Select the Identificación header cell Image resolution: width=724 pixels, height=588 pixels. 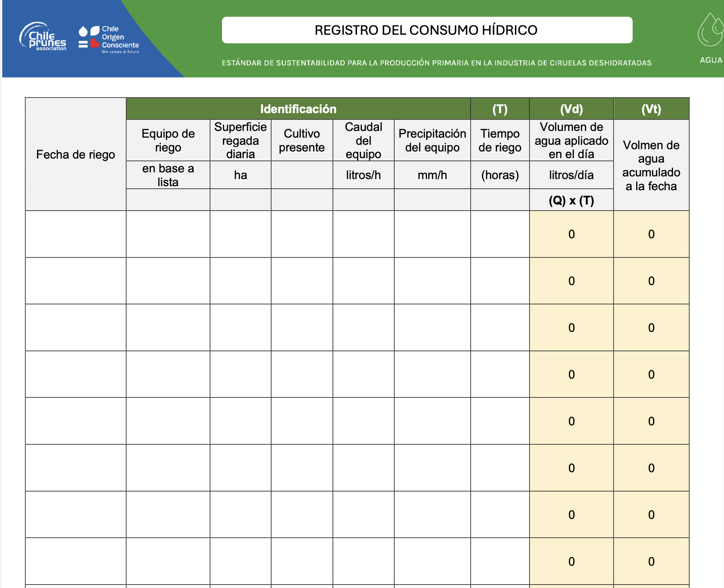[298, 109]
